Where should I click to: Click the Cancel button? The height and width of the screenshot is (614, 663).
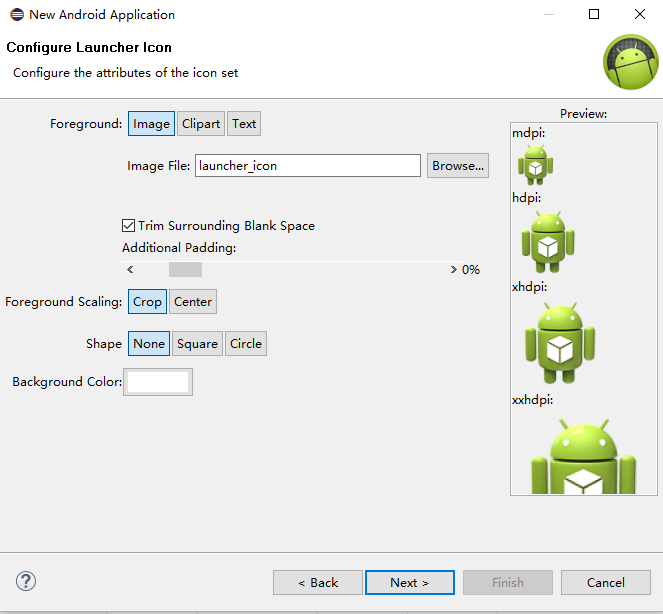click(x=605, y=582)
